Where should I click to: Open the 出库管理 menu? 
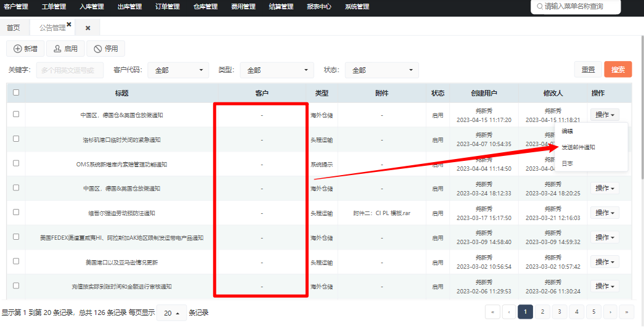[129, 7]
